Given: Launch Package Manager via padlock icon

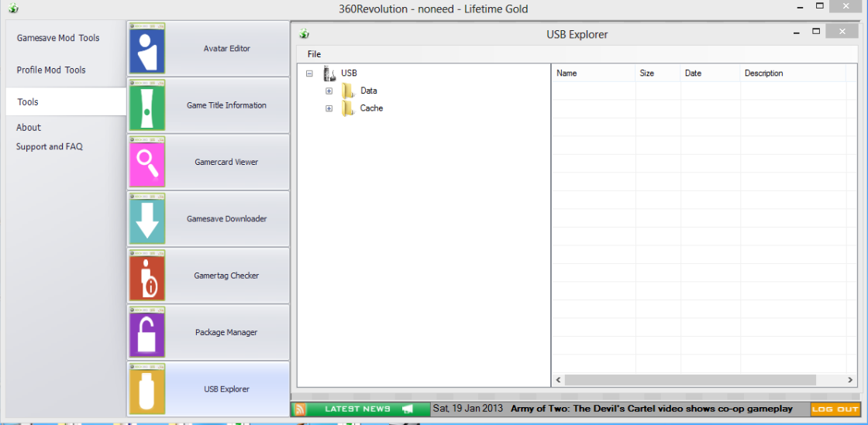Looking at the screenshot, I should (146, 333).
